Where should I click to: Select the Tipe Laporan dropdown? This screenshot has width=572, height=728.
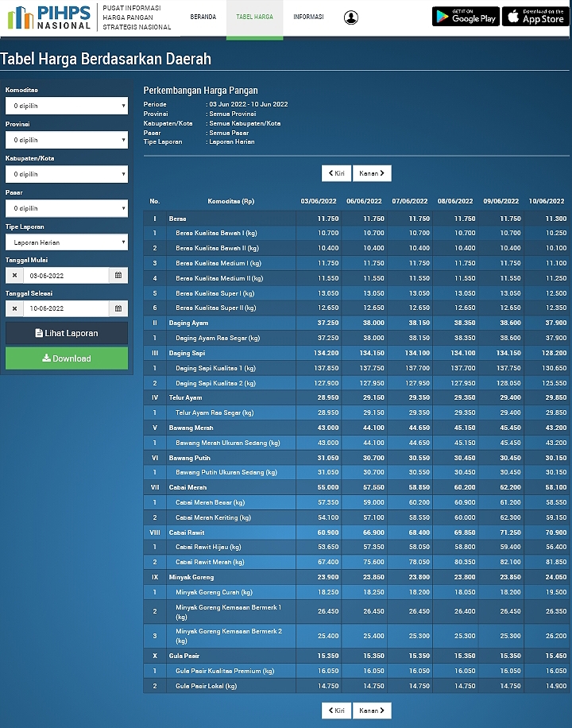pyautogui.click(x=67, y=242)
